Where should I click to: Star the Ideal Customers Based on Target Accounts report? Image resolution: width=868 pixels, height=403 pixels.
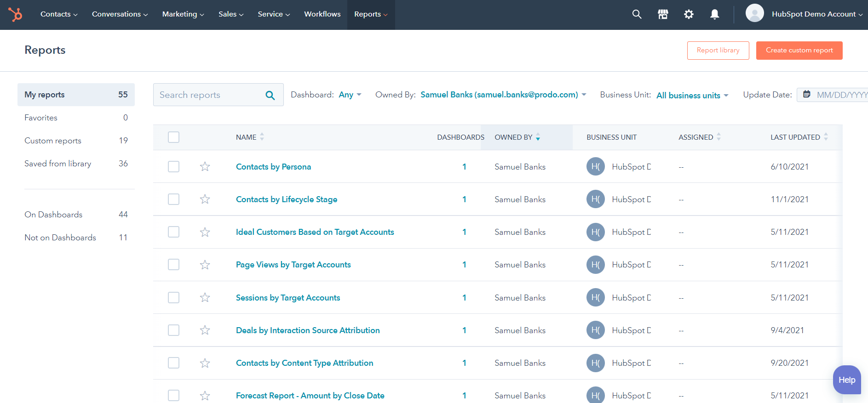(205, 232)
